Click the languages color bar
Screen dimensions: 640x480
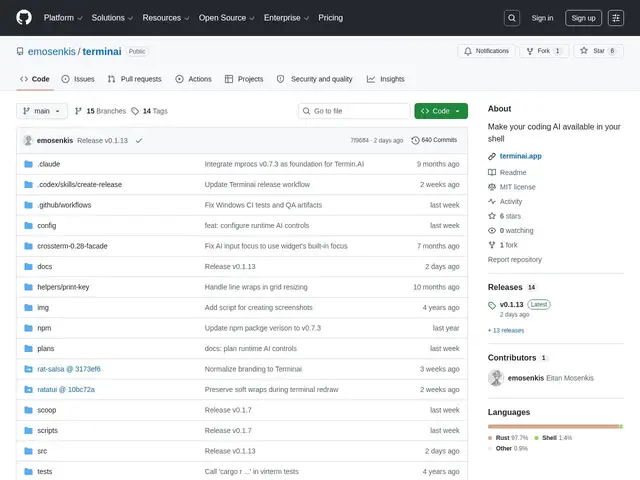tap(555, 427)
